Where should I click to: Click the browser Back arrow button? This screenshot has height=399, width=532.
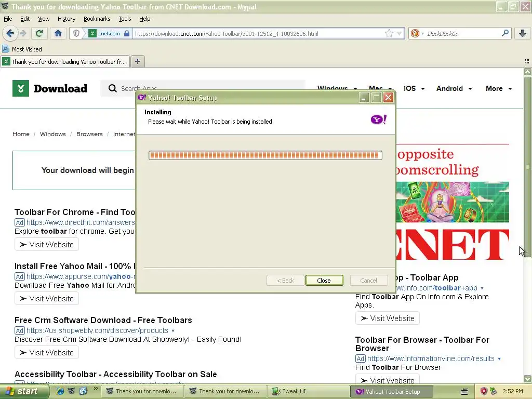[x=10, y=33]
